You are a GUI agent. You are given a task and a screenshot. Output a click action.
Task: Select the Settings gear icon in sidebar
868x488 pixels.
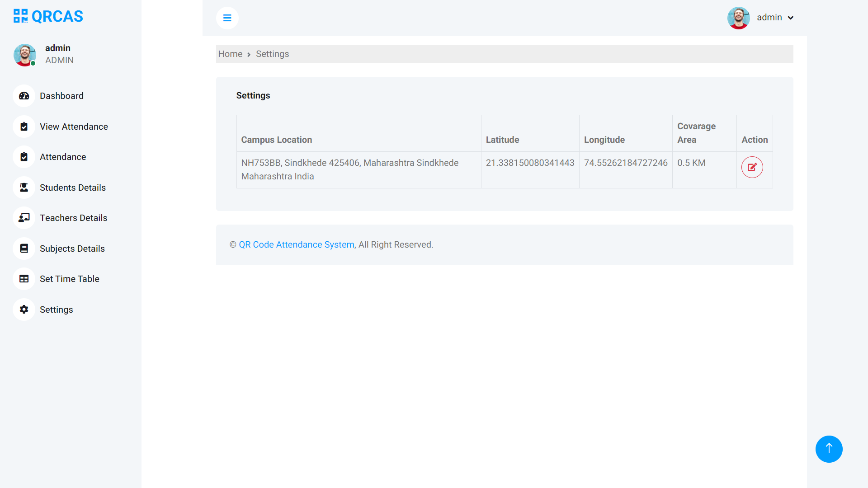pos(24,310)
